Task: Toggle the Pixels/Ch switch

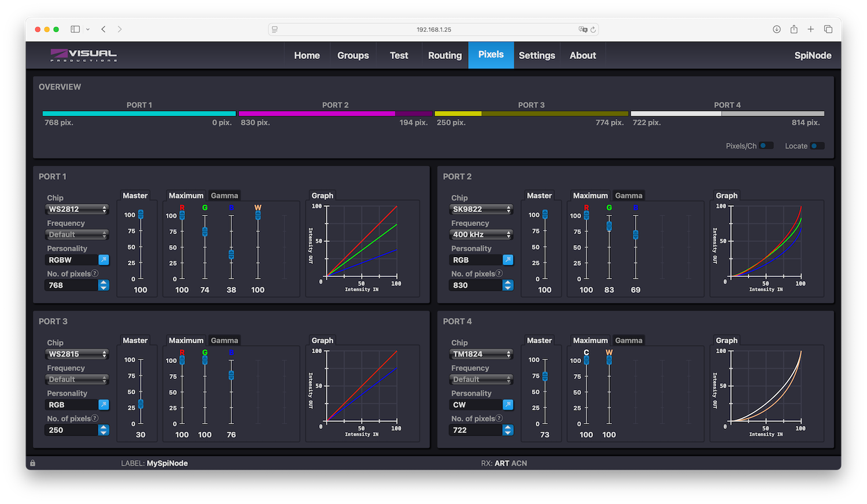Action: click(766, 146)
